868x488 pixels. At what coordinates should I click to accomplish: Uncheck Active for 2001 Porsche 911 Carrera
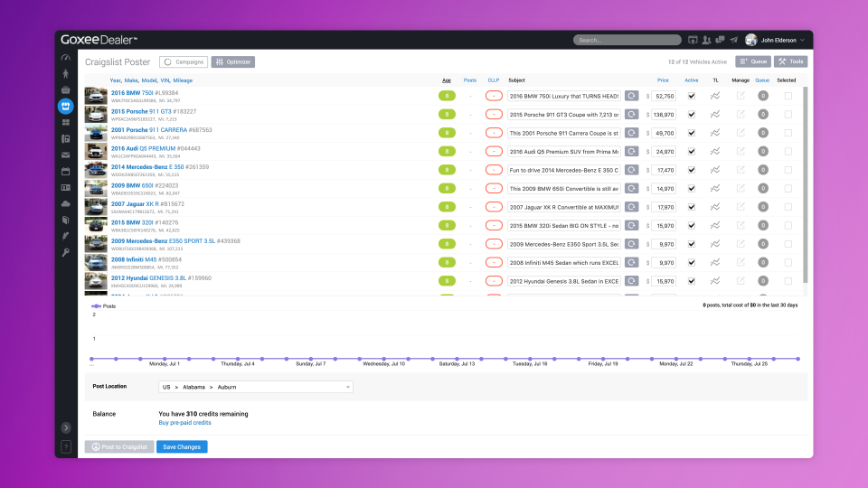692,133
